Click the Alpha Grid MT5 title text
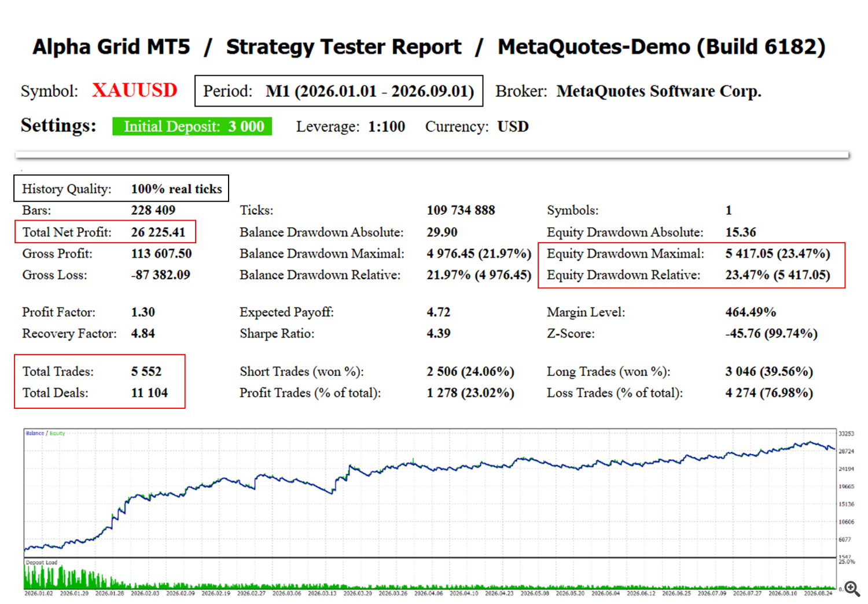This screenshot has height=604, width=868. (111, 47)
